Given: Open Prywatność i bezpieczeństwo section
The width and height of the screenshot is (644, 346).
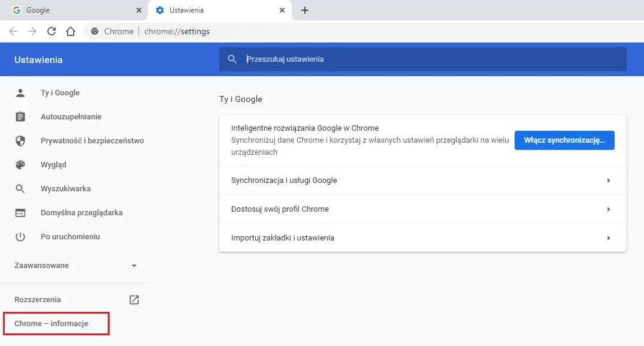Looking at the screenshot, I should coord(92,141).
